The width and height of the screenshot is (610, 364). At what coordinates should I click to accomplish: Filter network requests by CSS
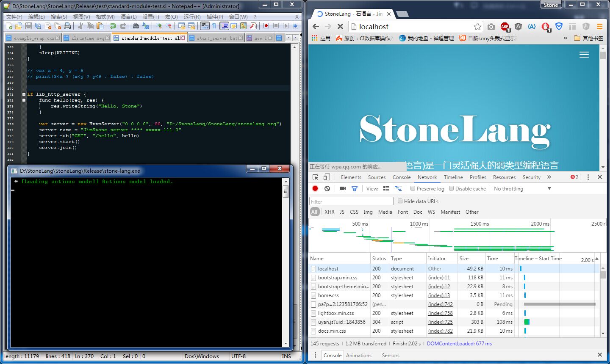coord(354,212)
